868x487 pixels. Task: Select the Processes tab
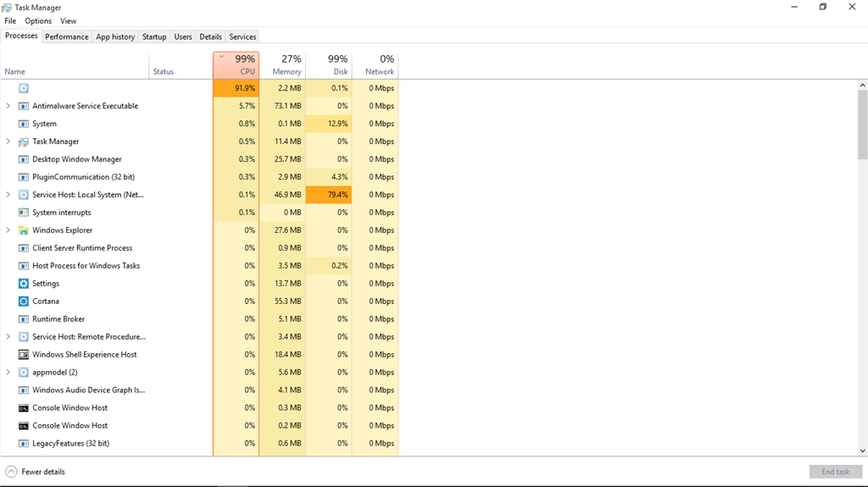point(21,36)
